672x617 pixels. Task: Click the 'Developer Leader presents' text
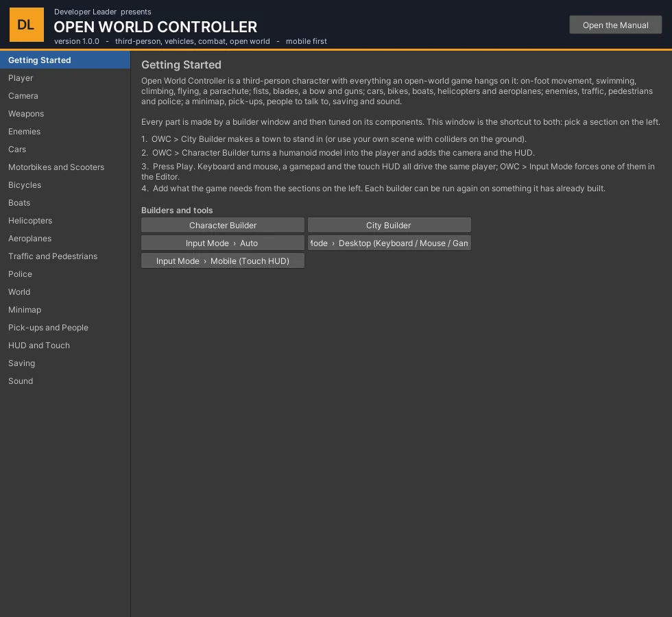(x=103, y=12)
